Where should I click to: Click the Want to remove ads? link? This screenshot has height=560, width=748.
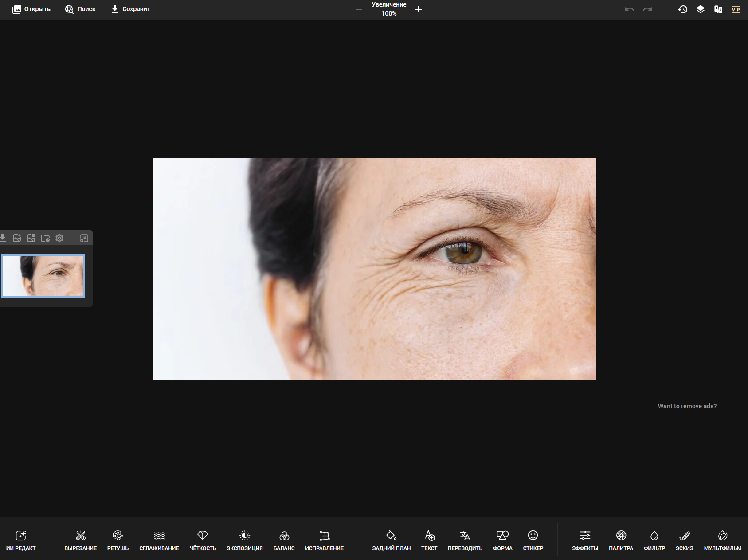coord(687,406)
